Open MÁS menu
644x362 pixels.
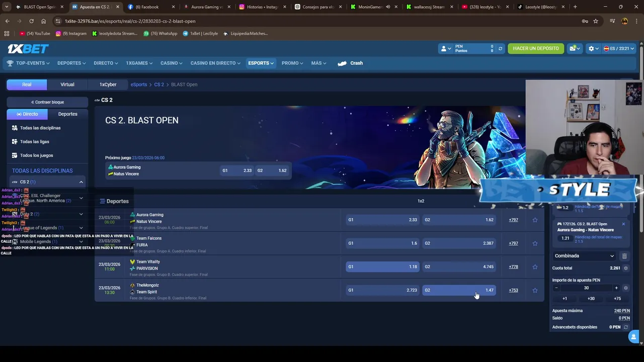[318, 63]
